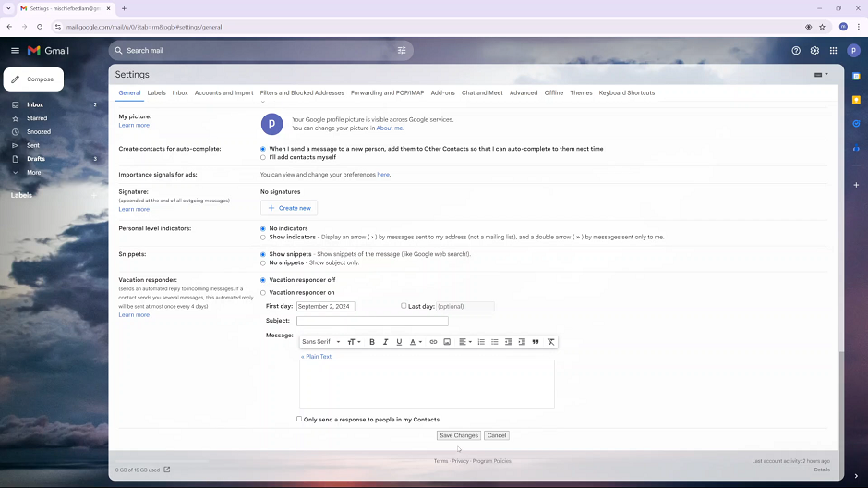Open Forwarding and POP/IMAP tab

pyautogui.click(x=387, y=93)
